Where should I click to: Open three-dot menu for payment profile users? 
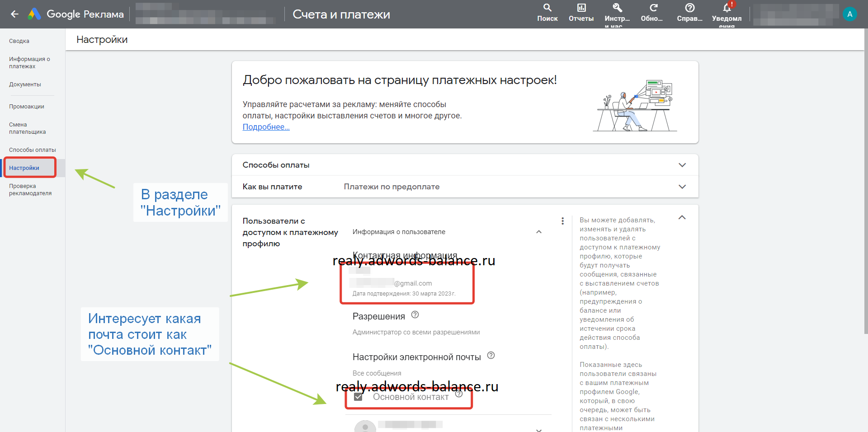pyautogui.click(x=562, y=221)
